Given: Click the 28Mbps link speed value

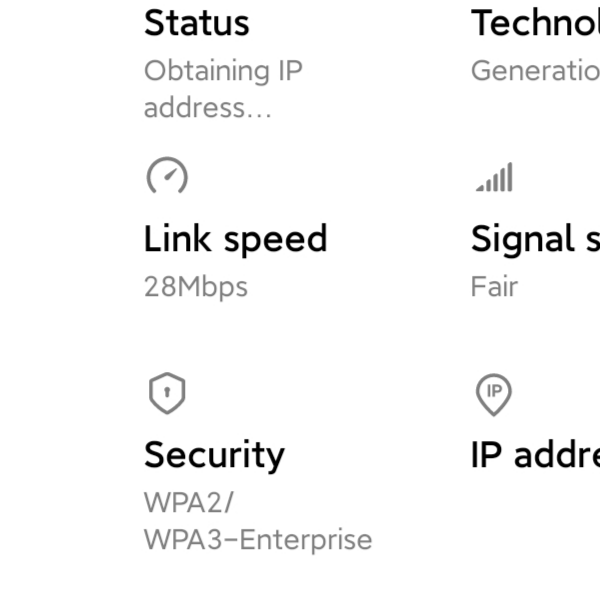Looking at the screenshot, I should (195, 287).
